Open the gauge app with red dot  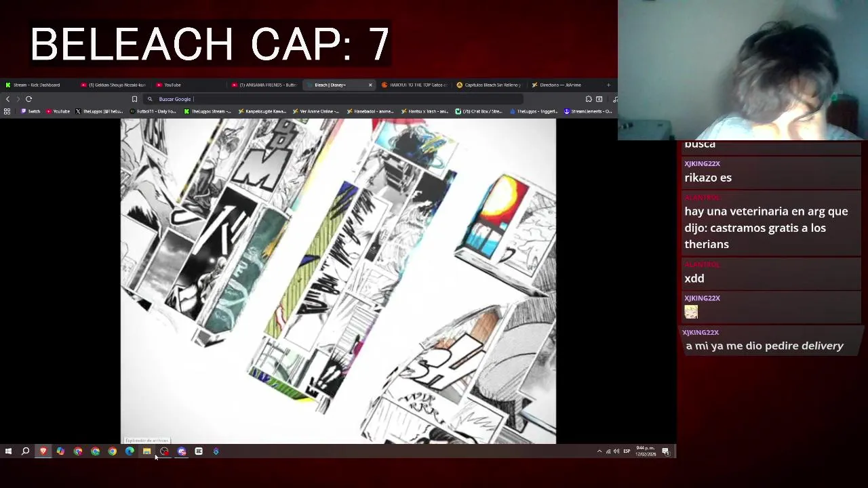pos(164,451)
